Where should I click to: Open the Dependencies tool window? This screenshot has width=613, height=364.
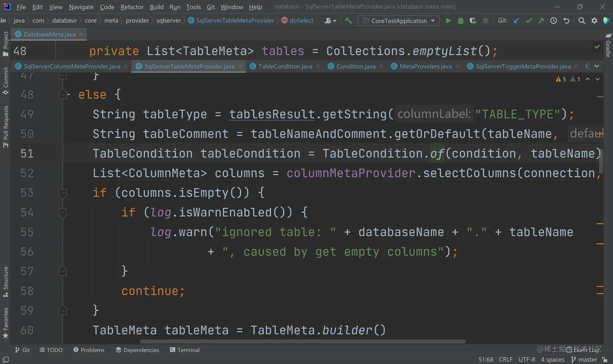(137, 350)
